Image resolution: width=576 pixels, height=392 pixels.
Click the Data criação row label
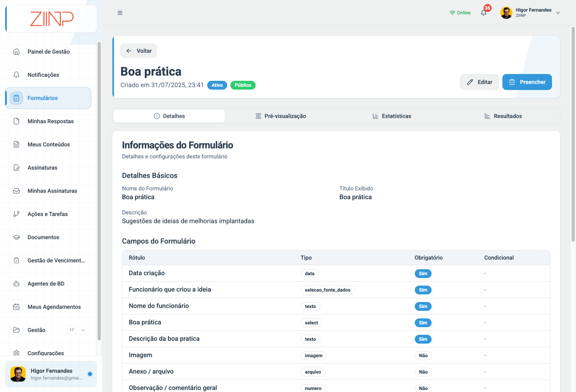point(147,273)
